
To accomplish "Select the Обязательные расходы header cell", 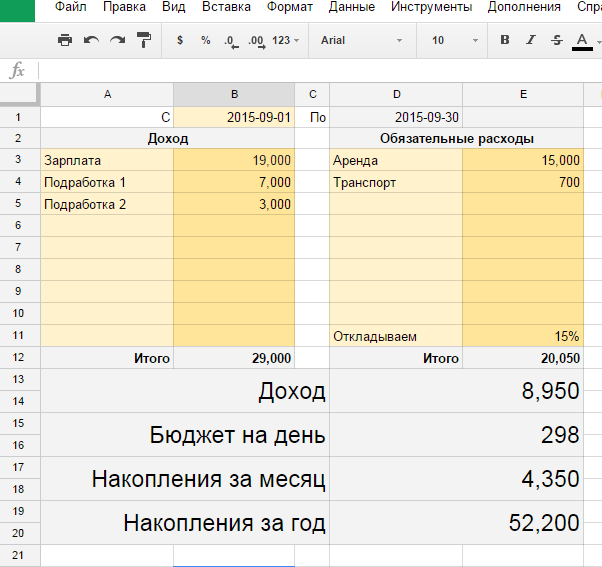I will (456, 138).
